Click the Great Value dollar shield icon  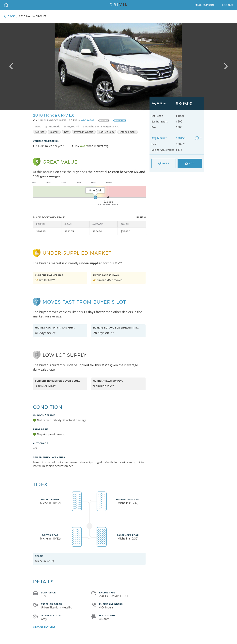click(x=37, y=162)
